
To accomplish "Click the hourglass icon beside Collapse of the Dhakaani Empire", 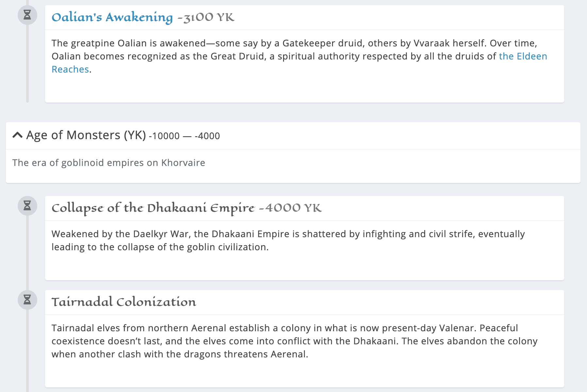I will coord(27,206).
